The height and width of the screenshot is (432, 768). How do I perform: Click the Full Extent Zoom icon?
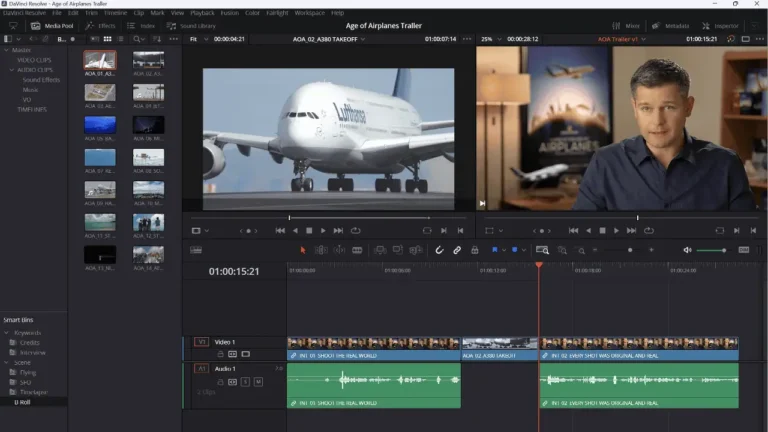click(542, 250)
